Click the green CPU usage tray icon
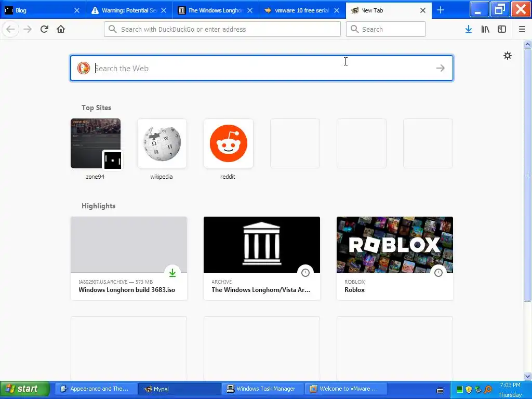Image resolution: width=532 pixels, height=399 pixels. click(459, 389)
